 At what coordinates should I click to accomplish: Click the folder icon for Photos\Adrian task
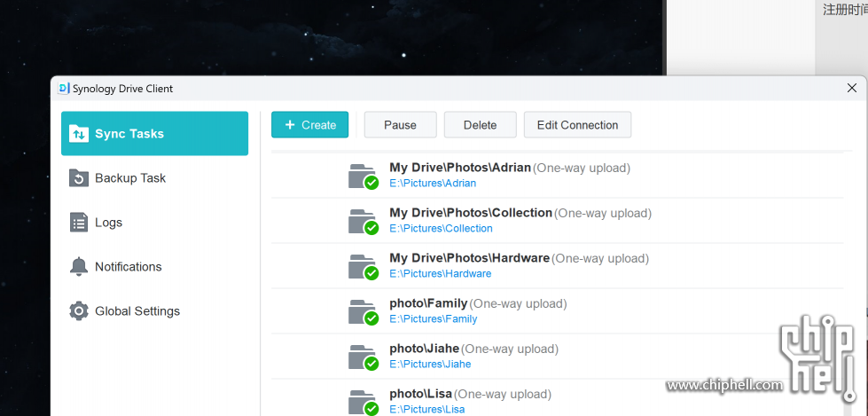coord(364,177)
